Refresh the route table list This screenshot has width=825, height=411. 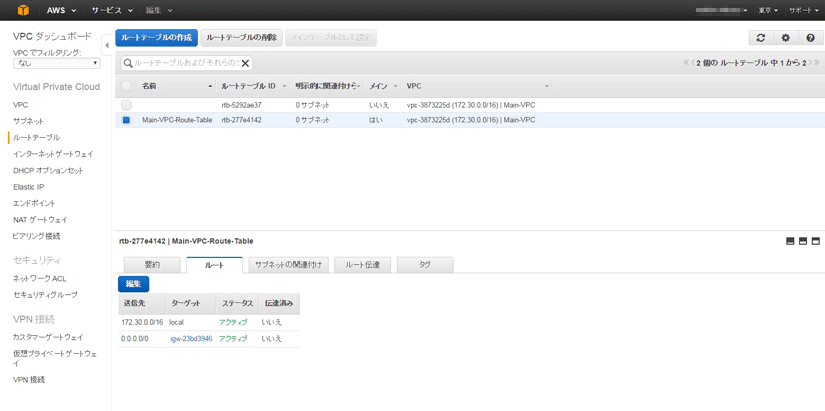(760, 38)
